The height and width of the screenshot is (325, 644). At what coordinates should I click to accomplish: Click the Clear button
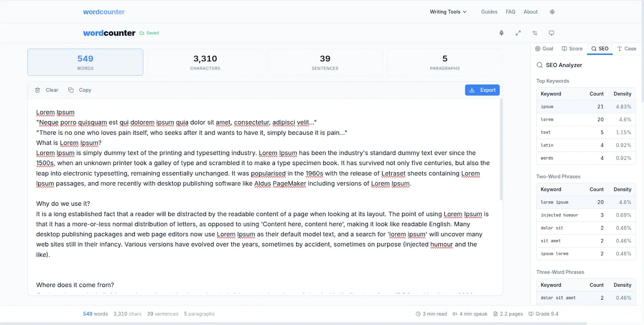47,90
